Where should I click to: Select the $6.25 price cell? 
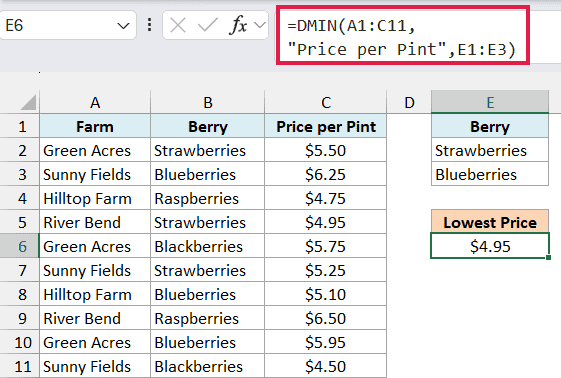(x=326, y=174)
